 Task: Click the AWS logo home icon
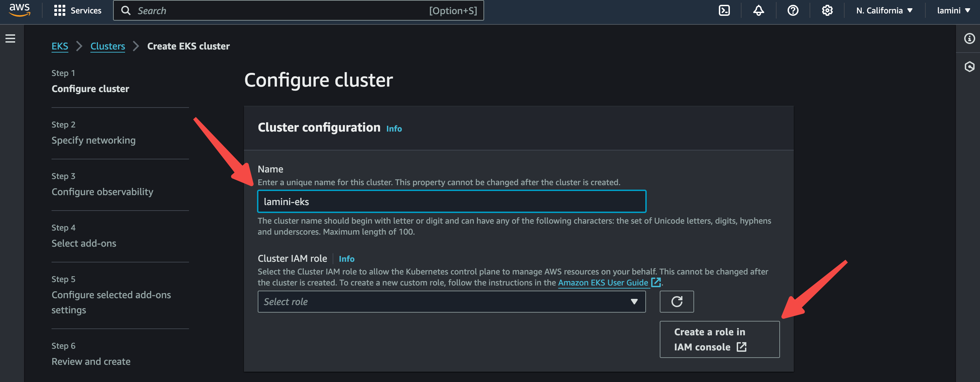coord(19,10)
